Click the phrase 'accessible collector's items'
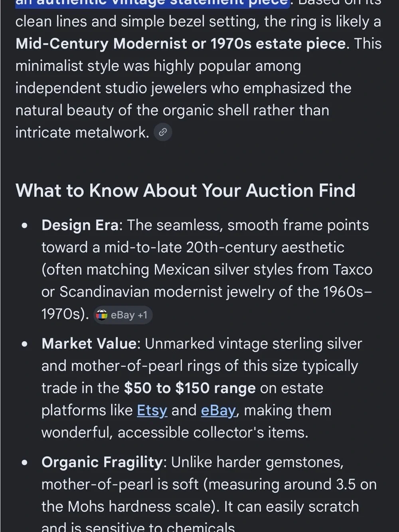Image resolution: width=399 pixels, height=532 pixels. pos(211,433)
